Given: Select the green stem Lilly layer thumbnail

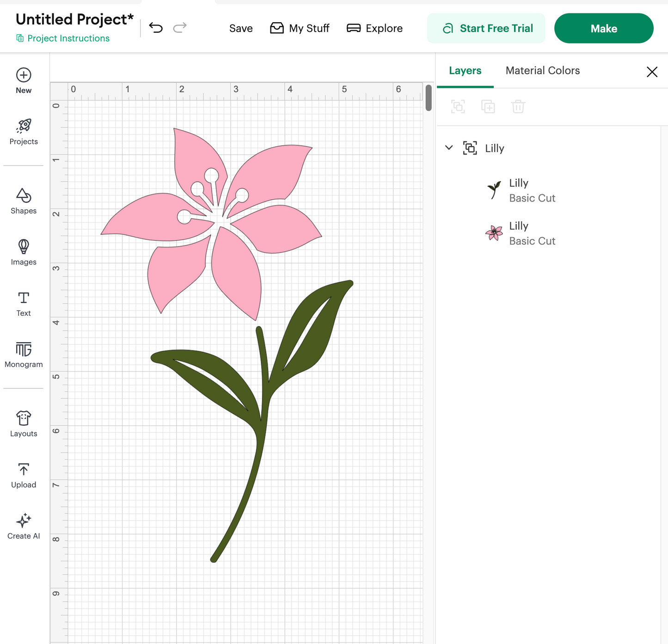Looking at the screenshot, I should click(494, 190).
